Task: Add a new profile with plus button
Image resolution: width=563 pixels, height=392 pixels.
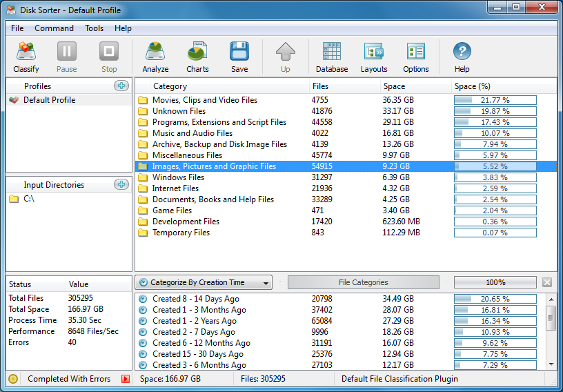Action: pos(121,86)
